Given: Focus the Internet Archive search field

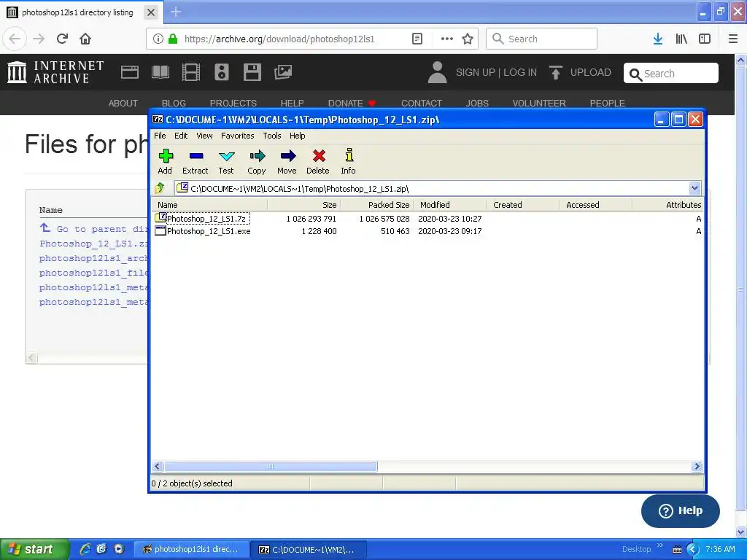Looking at the screenshot, I should [671, 74].
